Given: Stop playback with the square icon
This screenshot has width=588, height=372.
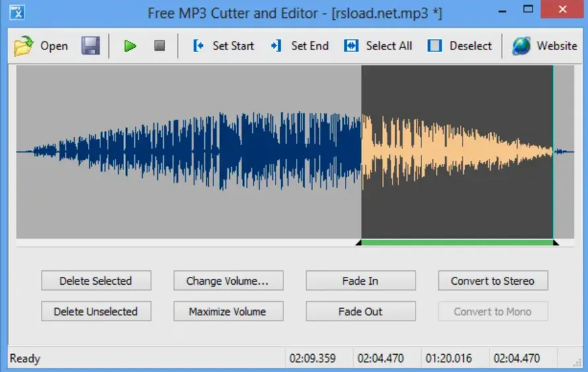Looking at the screenshot, I should click(159, 46).
